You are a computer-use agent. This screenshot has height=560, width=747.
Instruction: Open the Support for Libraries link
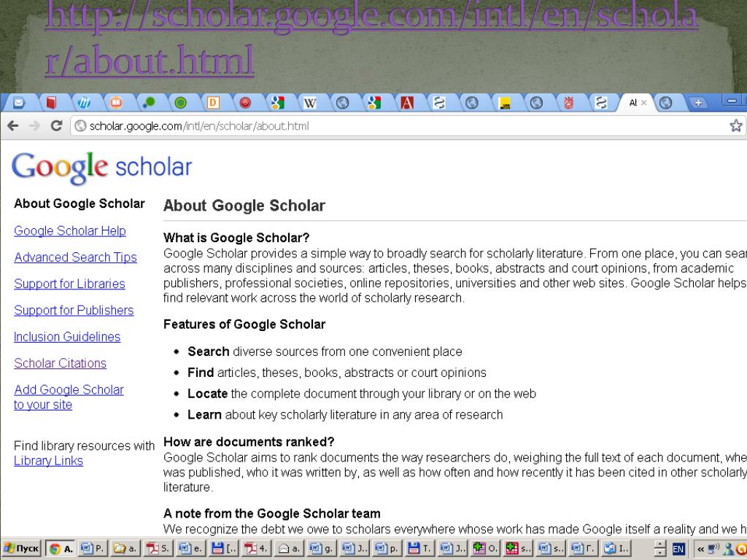pyautogui.click(x=69, y=284)
